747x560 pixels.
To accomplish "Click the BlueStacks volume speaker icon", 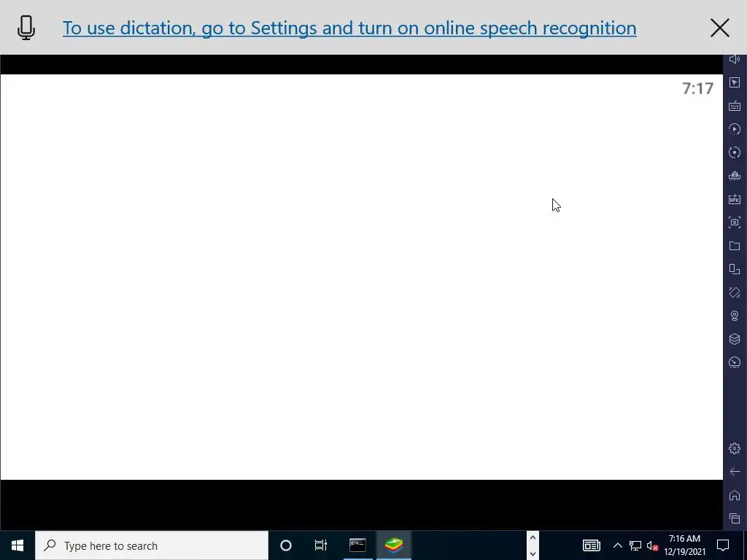I will pyautogui.click(x=735, y=59).
